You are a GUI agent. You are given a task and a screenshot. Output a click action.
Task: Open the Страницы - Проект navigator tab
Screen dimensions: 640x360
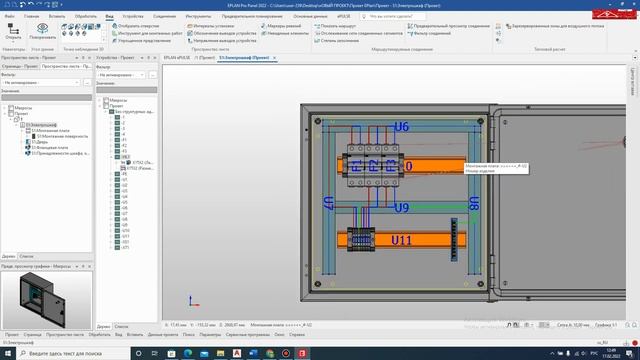20,66
